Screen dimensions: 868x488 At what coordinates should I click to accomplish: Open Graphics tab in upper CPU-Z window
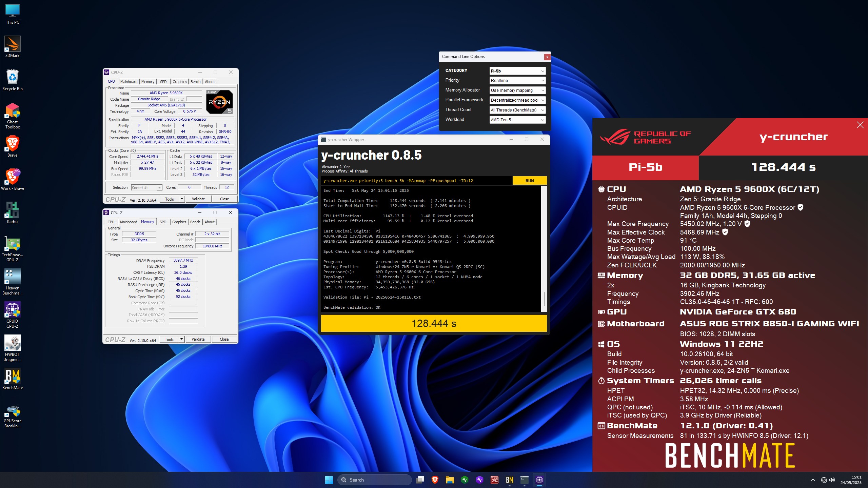[x=180, y=82]
